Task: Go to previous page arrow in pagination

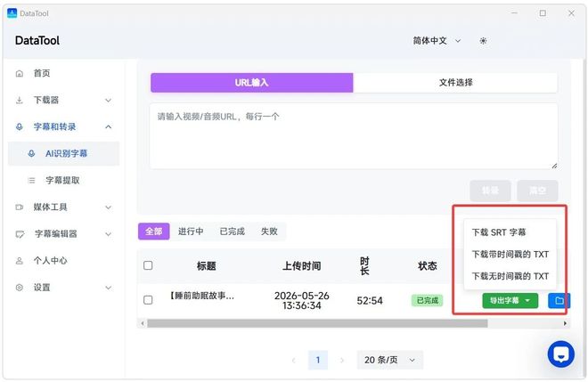Action: 294,361
